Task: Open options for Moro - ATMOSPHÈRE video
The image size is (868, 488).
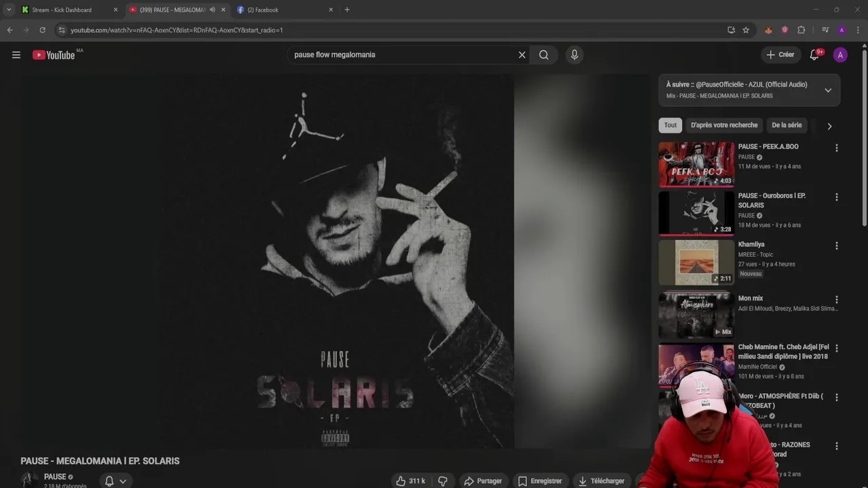Action: [x=836, y=397]
